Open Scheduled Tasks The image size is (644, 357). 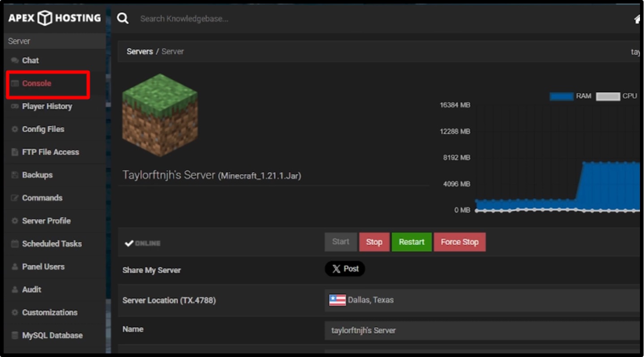point(52,244)
